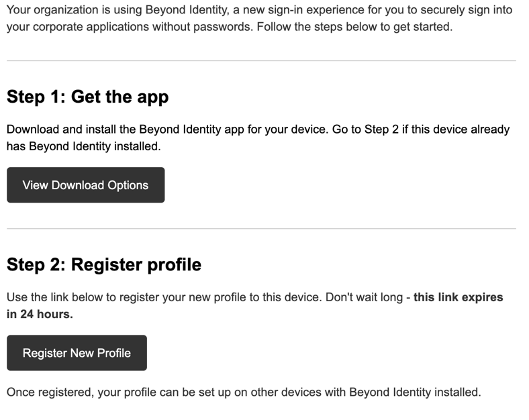Select the Step 2: Register profile heading
Viewport: 529px width, 420px height.
104,264
